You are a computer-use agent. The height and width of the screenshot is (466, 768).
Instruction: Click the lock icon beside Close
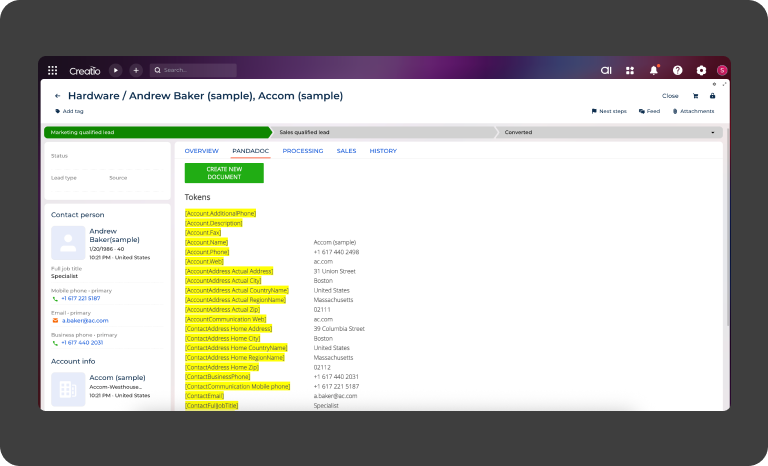(713, 96)
